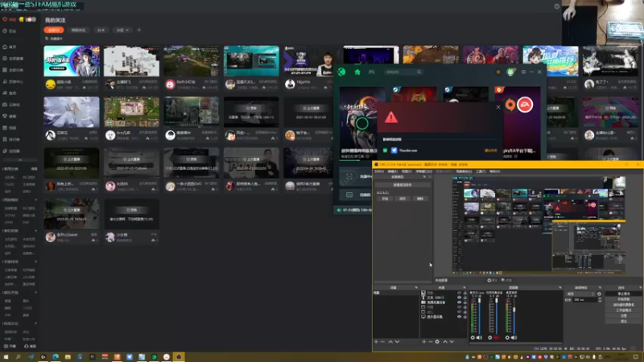Toggle visibility of 显示器采集 source

459,317
